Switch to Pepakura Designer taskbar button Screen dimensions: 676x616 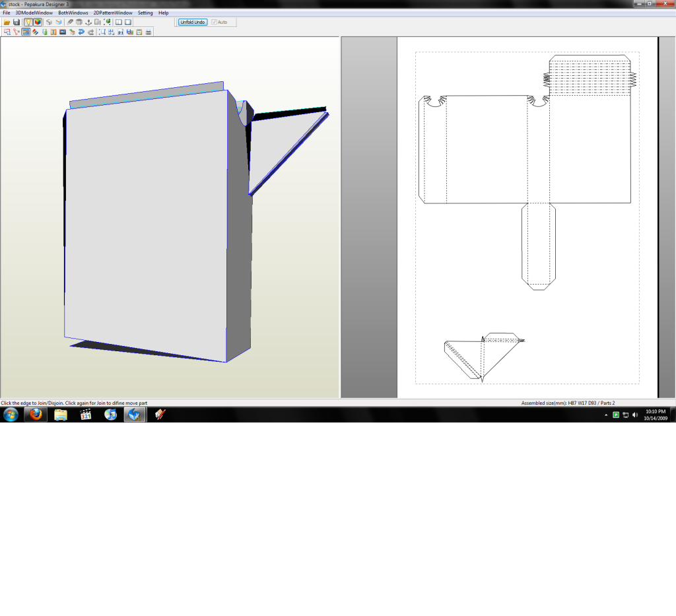click(135, 415)
